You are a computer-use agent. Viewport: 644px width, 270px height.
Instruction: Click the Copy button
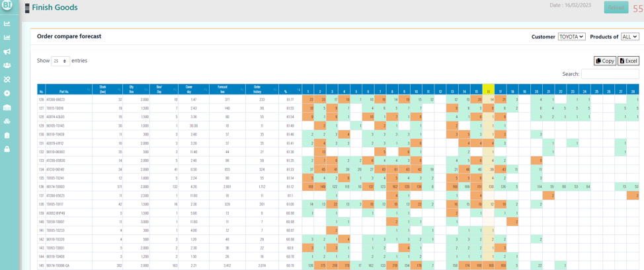coord(605,61)
